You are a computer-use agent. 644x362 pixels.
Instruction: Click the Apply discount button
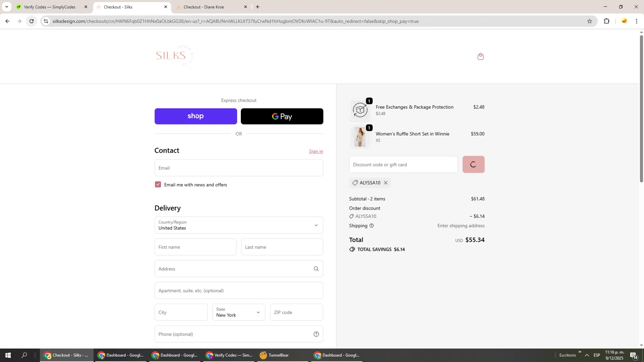pyautogui.click(x=474, y=164)
